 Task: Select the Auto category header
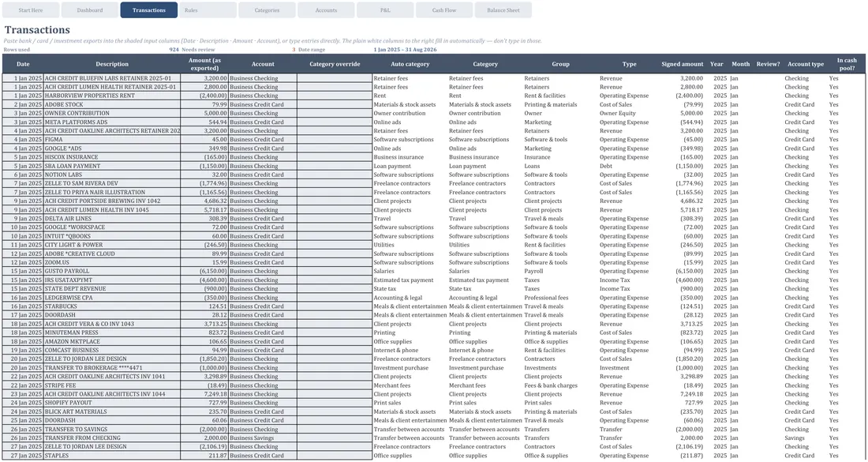pos(410,64)
